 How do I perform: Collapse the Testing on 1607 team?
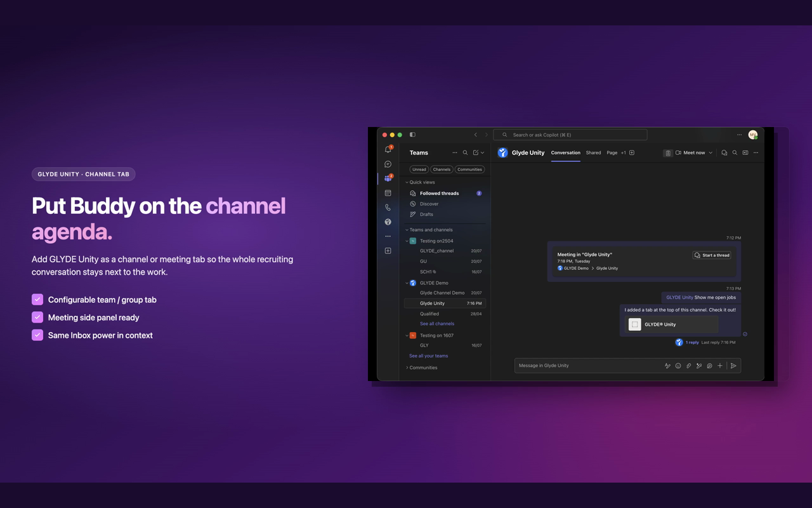(407, 335)
